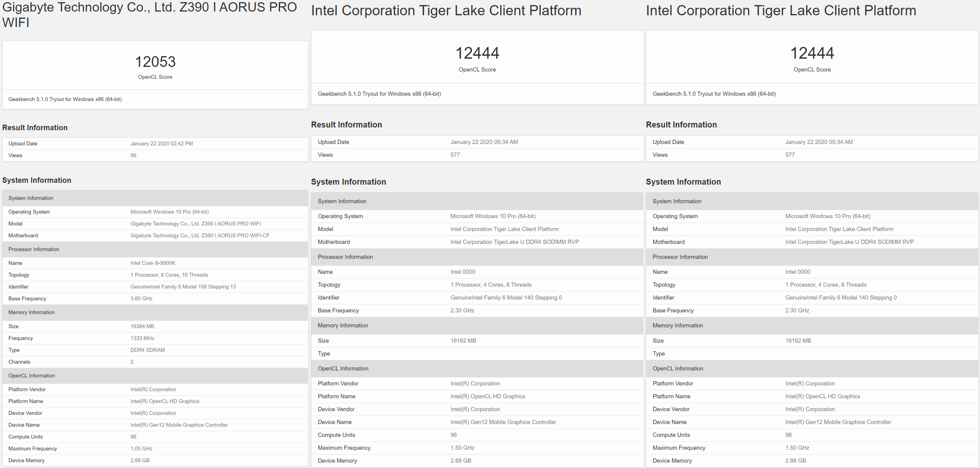Image resolution: width=980 pixels, height=468 pixels.
Task: Click the rightmost Tiger Lake Client Platform heading
Action: click(x=781, y=10)
